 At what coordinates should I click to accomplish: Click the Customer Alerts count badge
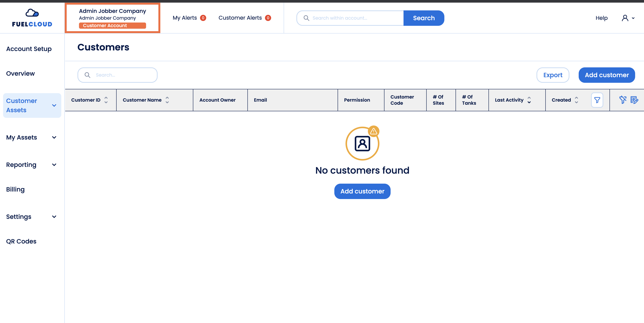pyautogui.click(x=268, y=18)
